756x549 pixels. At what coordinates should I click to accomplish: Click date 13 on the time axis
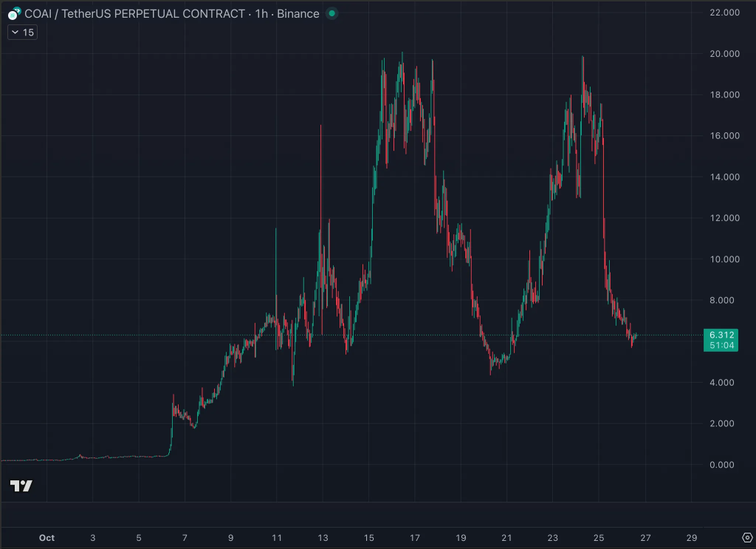pos(323,538)
